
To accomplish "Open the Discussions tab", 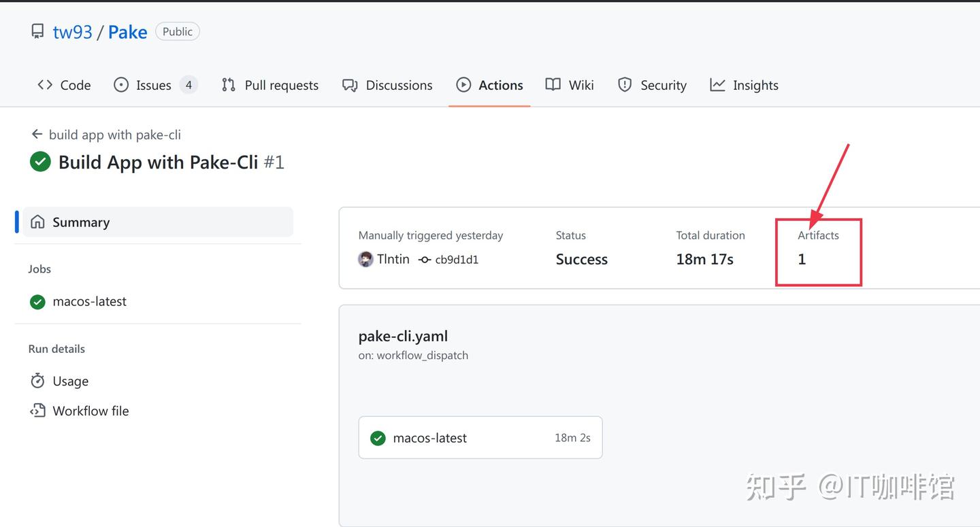I will (387, 85).
